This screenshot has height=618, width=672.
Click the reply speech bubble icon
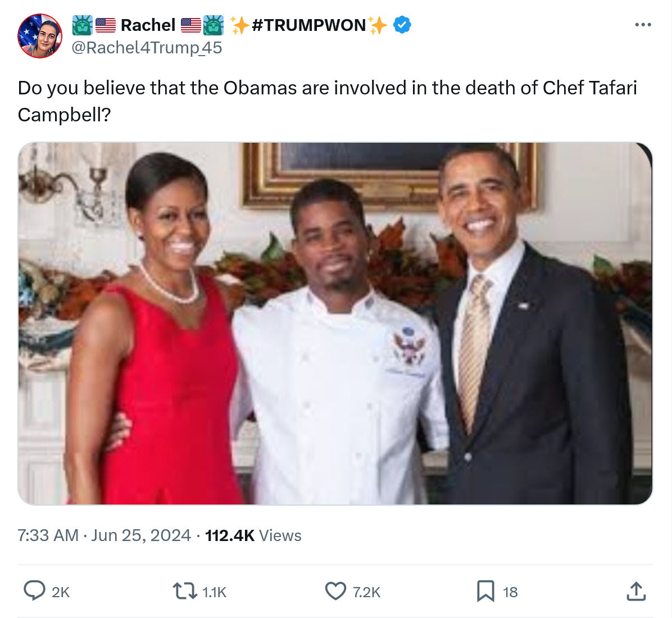click(x=35, y=591)
